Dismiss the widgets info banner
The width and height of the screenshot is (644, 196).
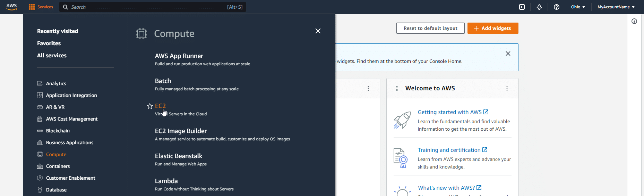click(x=508, y=54)
